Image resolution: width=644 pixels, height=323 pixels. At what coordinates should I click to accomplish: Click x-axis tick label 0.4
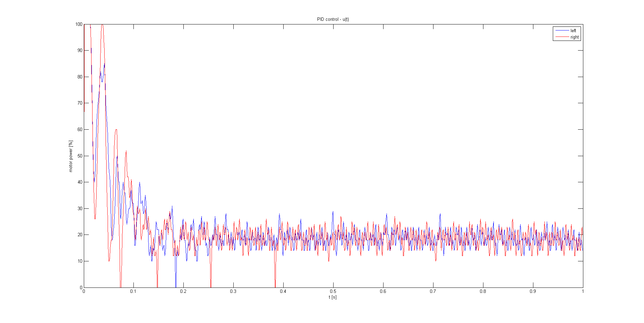(283, 291)
